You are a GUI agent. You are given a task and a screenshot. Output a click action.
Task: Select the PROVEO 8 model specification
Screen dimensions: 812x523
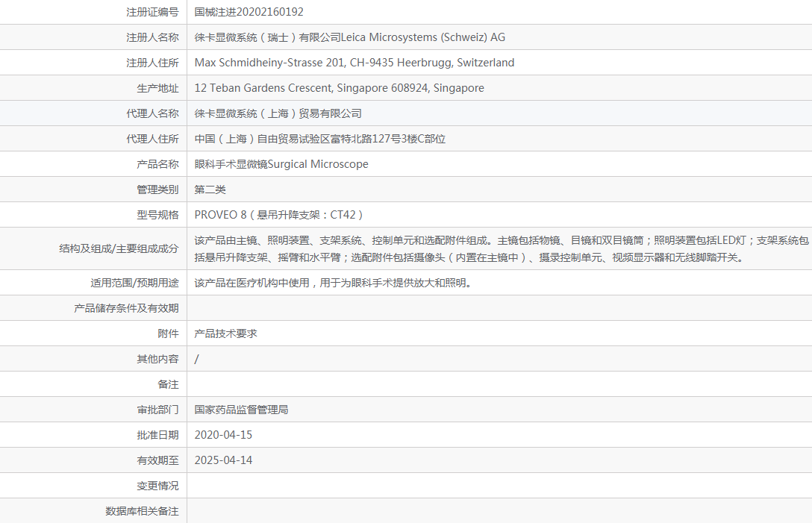278,215
